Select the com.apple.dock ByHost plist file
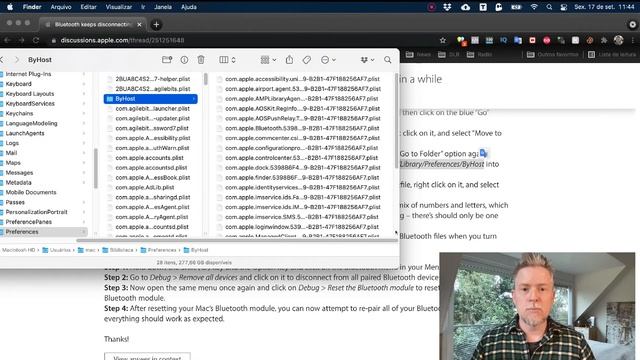This screenshot has height=360, width=640. click(x=302, y=168)
